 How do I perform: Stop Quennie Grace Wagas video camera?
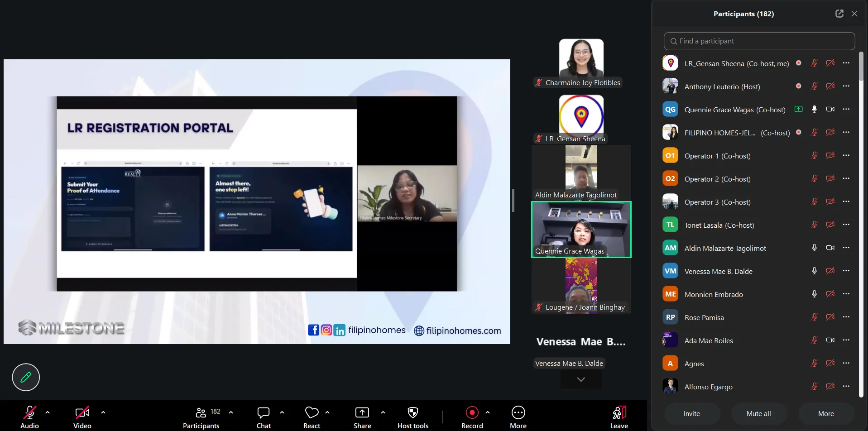click(x=830, y=109)
